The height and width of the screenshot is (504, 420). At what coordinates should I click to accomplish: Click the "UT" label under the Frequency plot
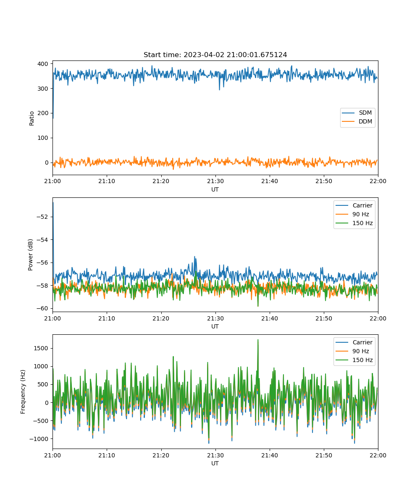215,463
